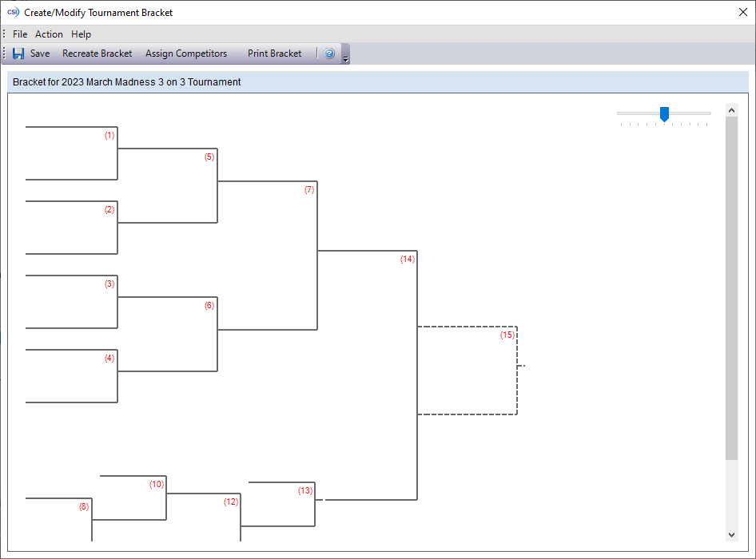Select game number (8) in the bracket

[84, 506]
